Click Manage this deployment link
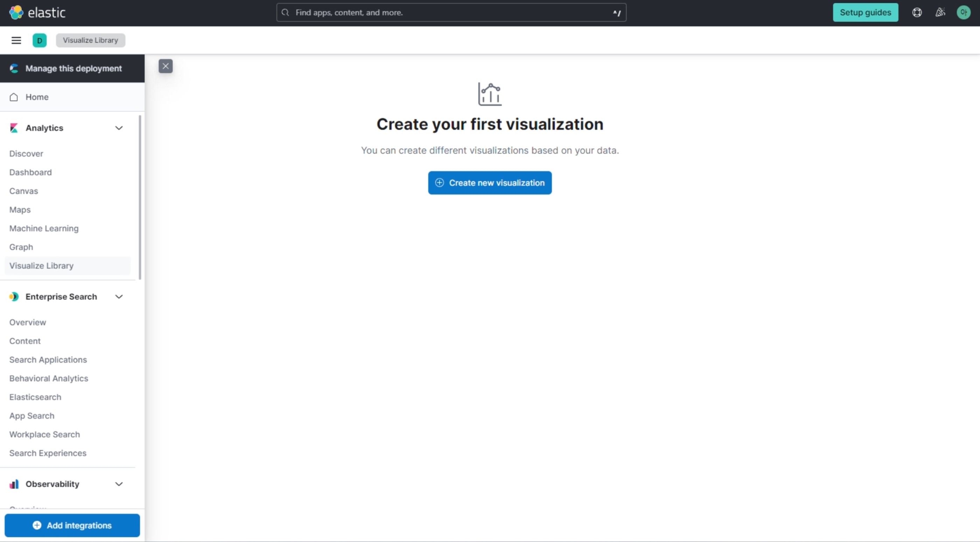This screenshot has height=542, width=980. pyautogui.click(x=72, y=69)
